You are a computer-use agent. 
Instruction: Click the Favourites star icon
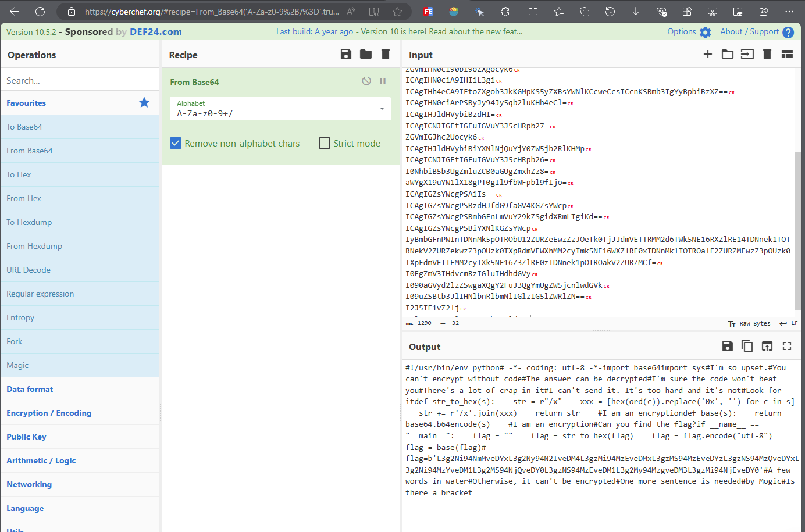click(144, 102)
